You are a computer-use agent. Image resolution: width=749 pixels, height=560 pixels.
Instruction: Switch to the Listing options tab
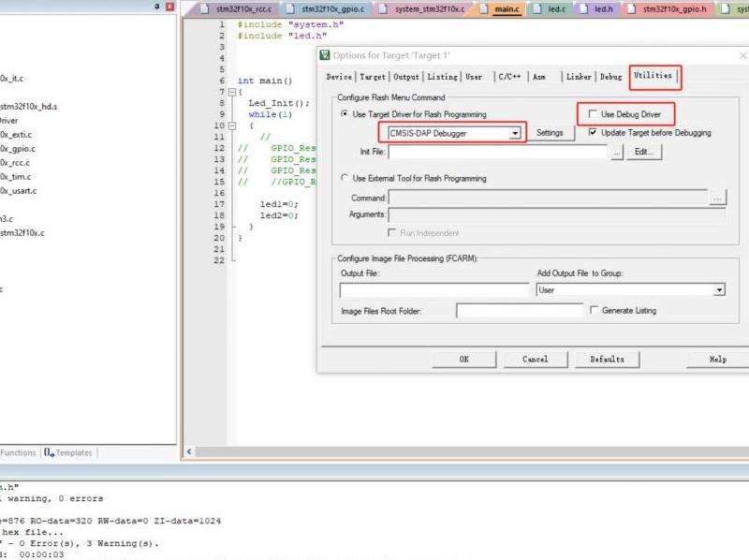[x=442, y=77]
